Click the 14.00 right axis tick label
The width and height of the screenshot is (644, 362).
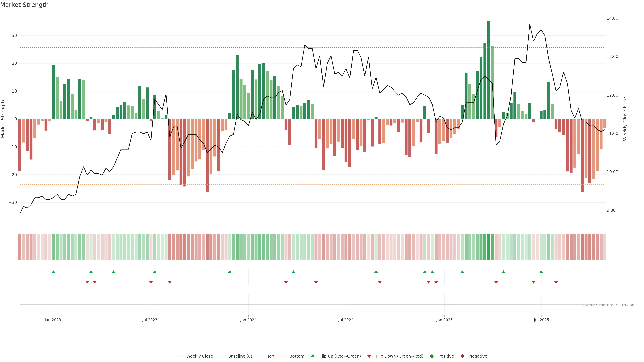point(612,18)
